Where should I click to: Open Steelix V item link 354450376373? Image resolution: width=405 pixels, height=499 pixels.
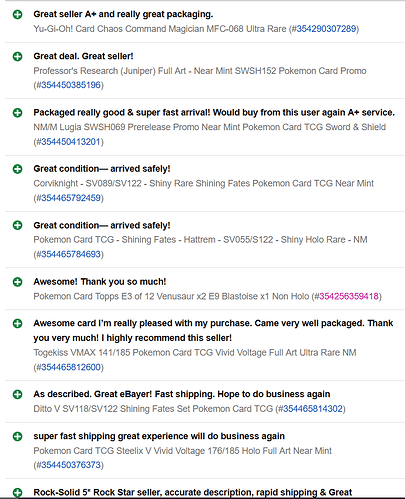71,465
